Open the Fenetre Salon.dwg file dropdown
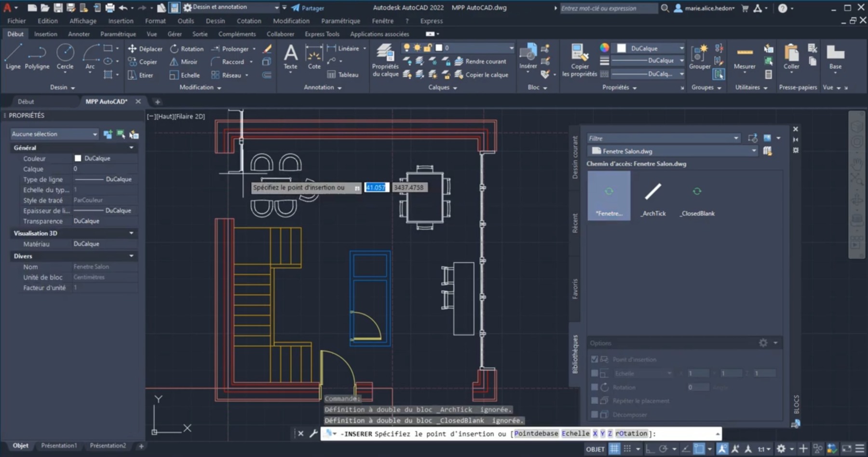This screenshot has width=868, height=457. pos(673,151)
